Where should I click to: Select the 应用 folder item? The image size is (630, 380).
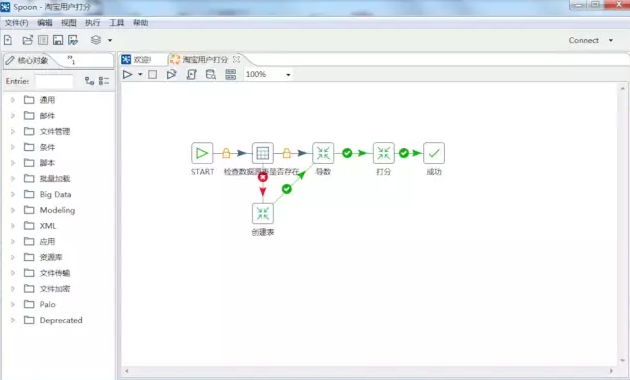pos(47,241)
